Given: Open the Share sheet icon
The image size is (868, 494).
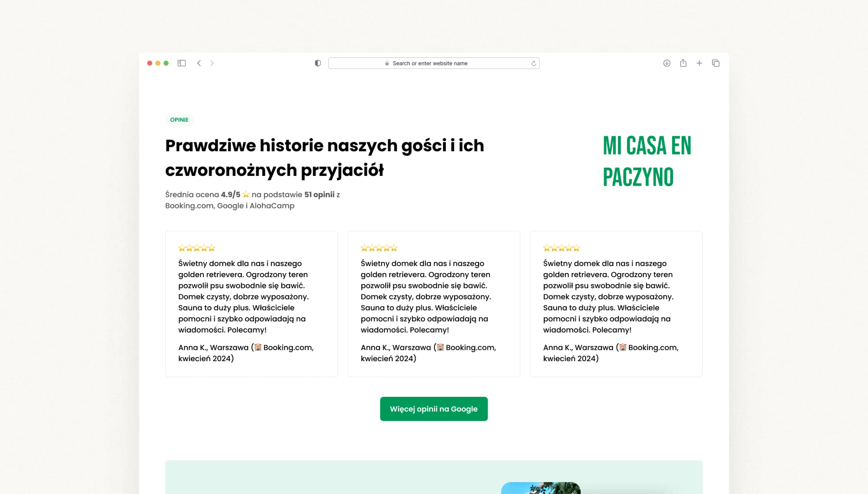Looking at the screenshot, I should pyautogui.click(x=683, y=63).
